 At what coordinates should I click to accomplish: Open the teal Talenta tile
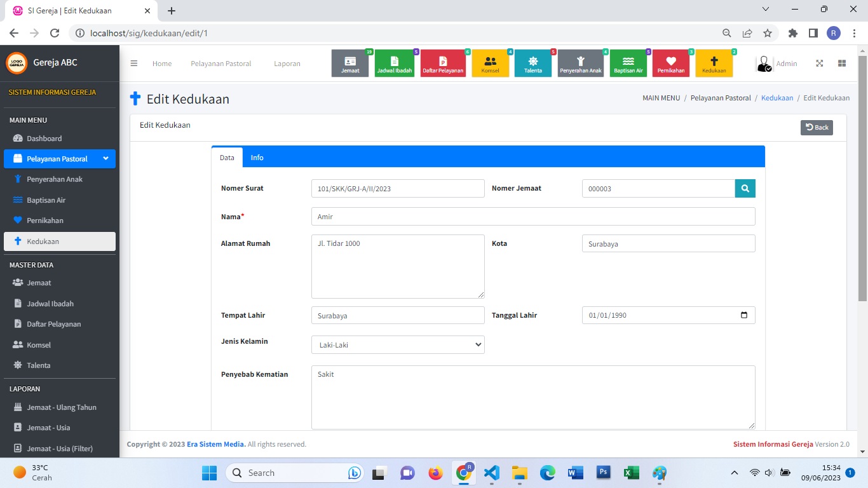pos(532,64)
